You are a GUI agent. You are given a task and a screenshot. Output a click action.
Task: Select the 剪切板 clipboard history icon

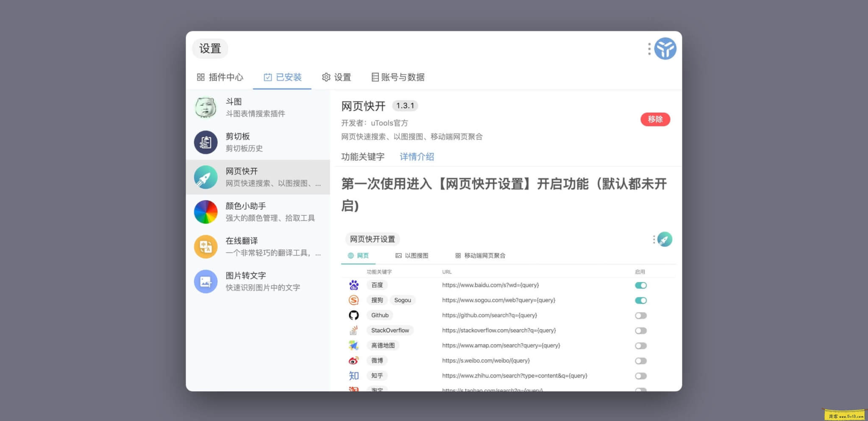tap(205, 142)
